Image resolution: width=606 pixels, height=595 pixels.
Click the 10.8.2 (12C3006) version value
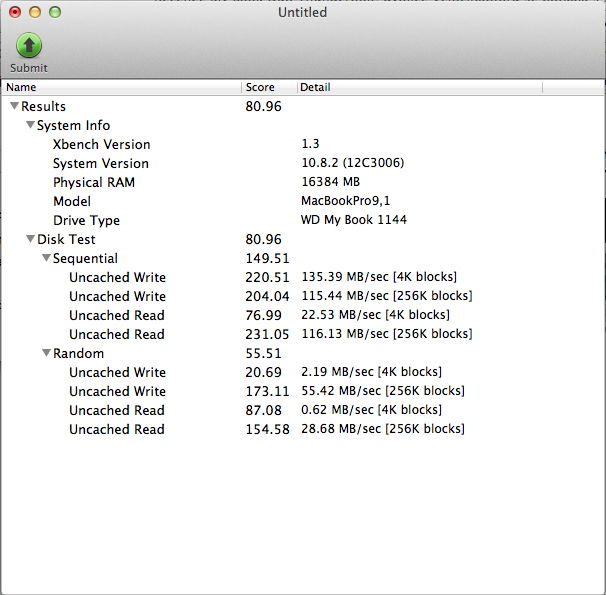(352, 163)
